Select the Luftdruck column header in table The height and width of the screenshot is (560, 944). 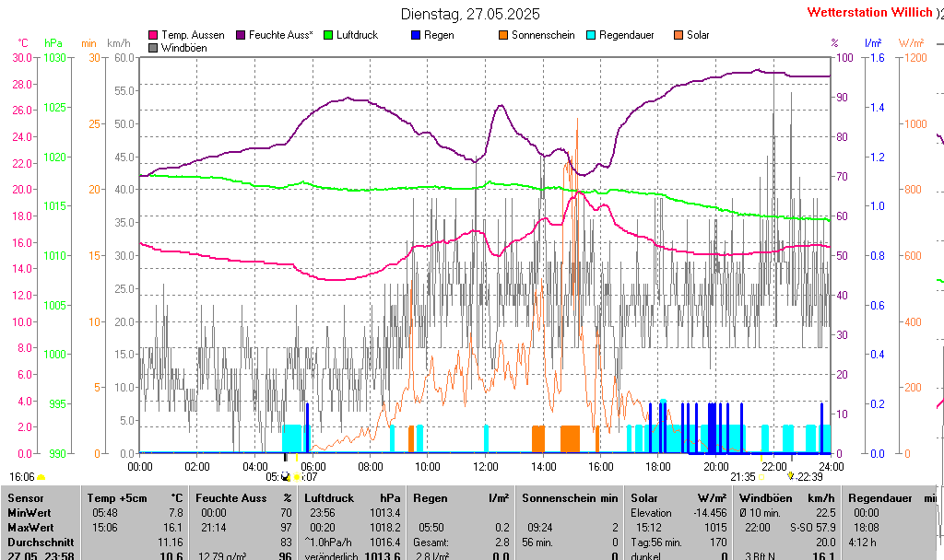point(329,498)
